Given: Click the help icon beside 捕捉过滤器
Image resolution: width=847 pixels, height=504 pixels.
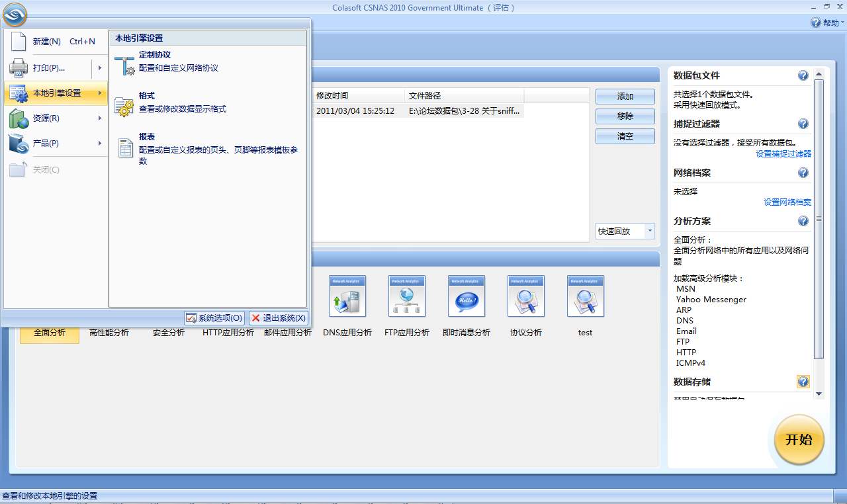Looking at the screenshot, I should tap(803, 124).
